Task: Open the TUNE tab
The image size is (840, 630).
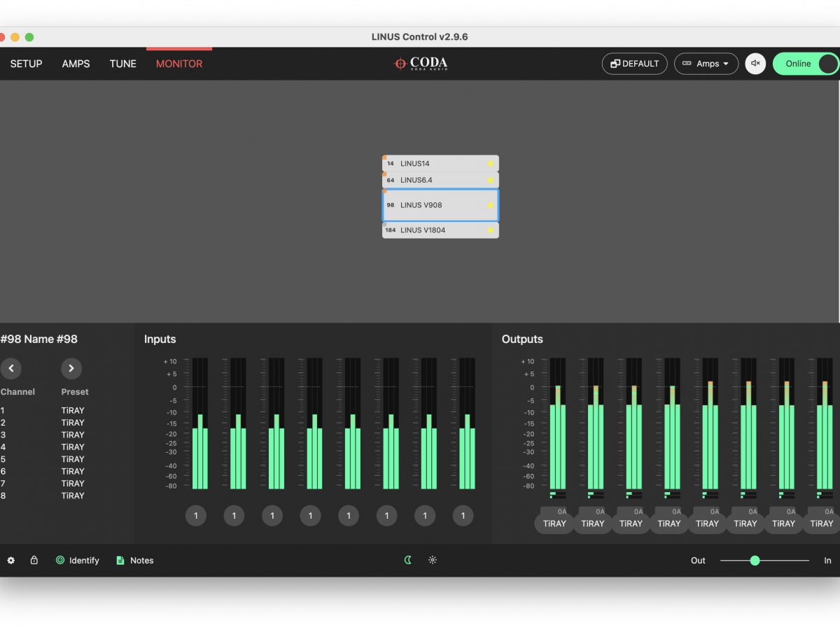Action: tap(123, 64)
